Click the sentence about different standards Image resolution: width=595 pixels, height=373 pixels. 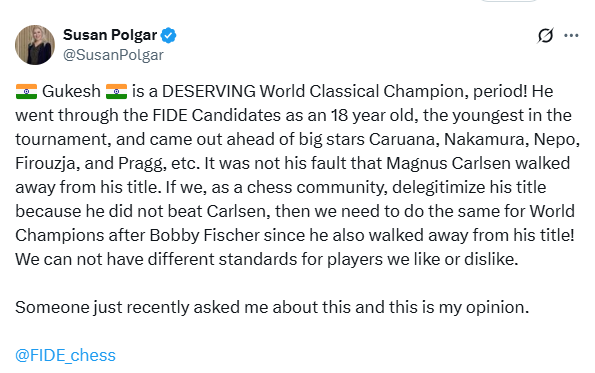(x=267, y=259)
